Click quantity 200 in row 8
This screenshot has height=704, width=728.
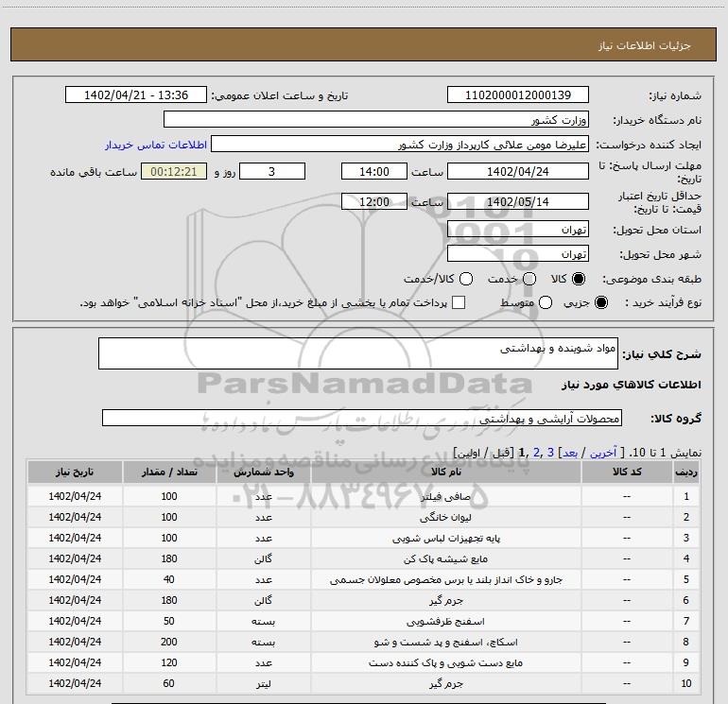click(169, 642)
